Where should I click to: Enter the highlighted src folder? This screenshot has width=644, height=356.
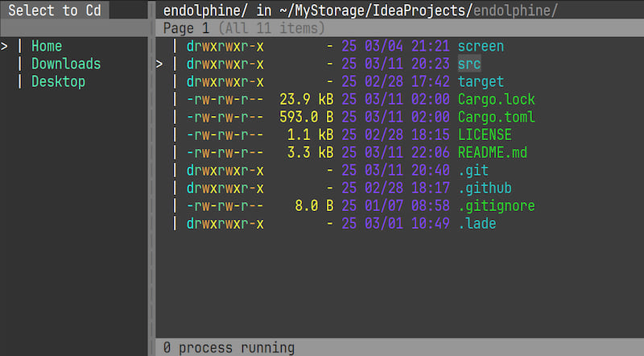click(x=469, y=64)
